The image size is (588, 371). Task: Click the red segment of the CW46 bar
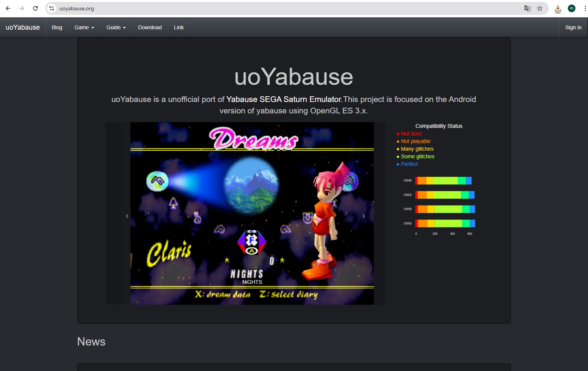click(416, 181)
